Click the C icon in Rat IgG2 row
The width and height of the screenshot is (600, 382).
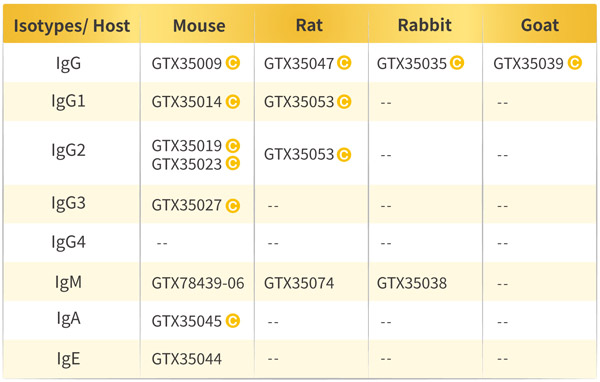tap(344, 155)
